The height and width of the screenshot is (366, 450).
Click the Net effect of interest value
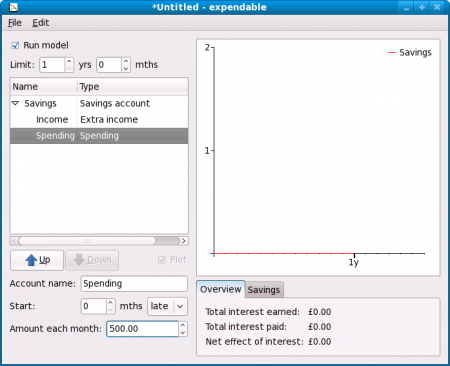319,342
